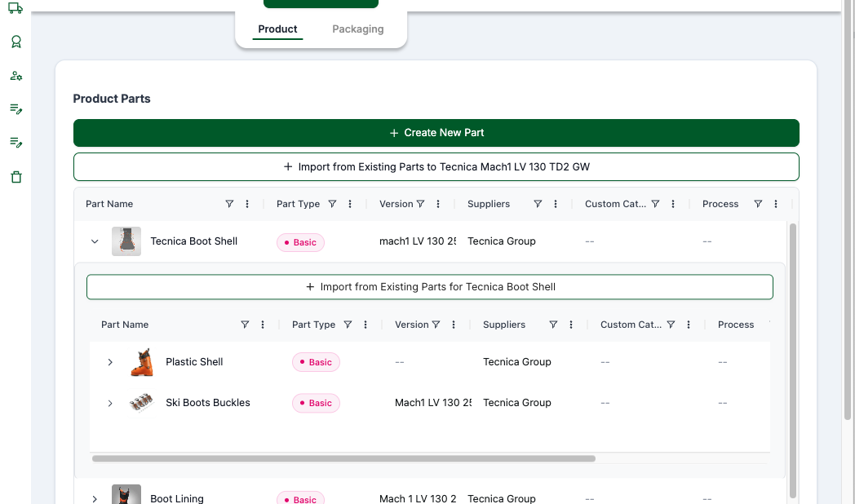Open the award ribbon sidebar icon

coord(16,42)
